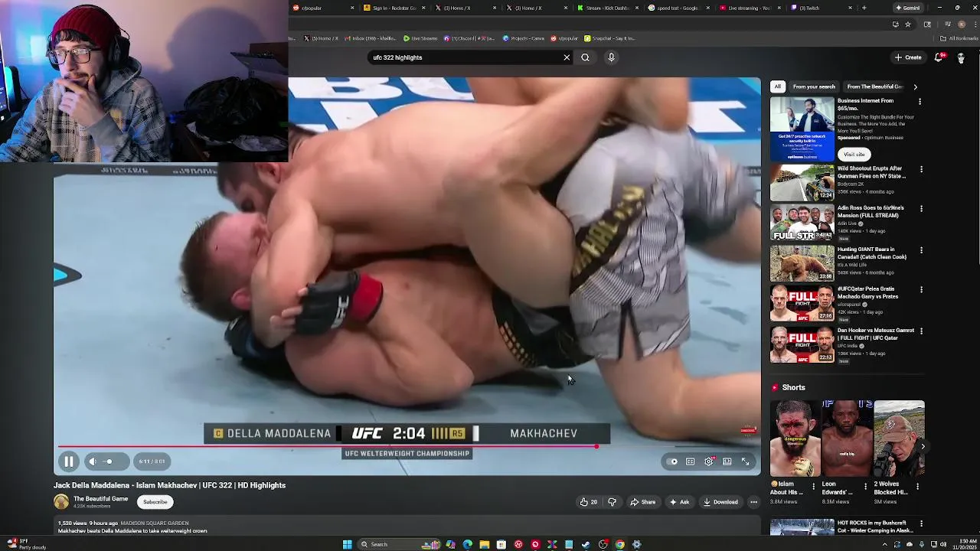This screenshot has width=980, height=551.
Task: Show next Shorts with arrow
Action: point(923,447)
